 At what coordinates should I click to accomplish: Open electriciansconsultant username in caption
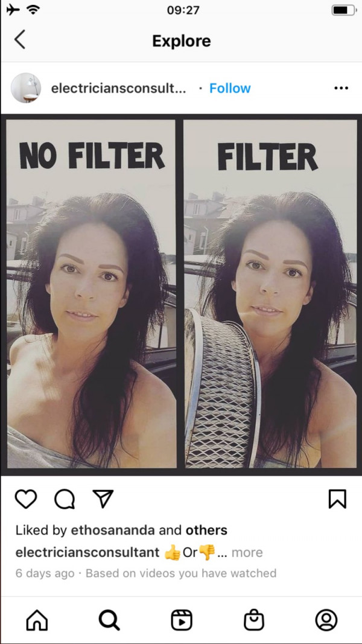point(87,553)
